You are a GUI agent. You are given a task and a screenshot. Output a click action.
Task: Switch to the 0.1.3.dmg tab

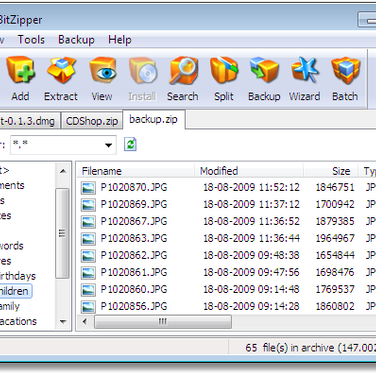pos(29,121)
